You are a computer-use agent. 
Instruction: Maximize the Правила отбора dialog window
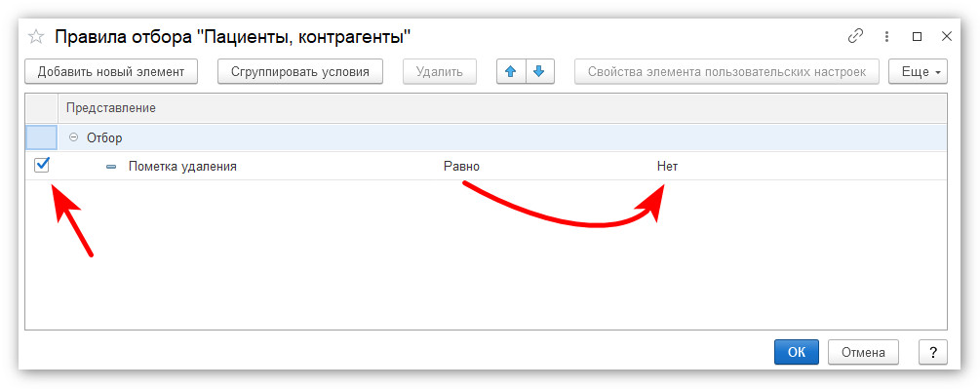click(x=917, y=36)
